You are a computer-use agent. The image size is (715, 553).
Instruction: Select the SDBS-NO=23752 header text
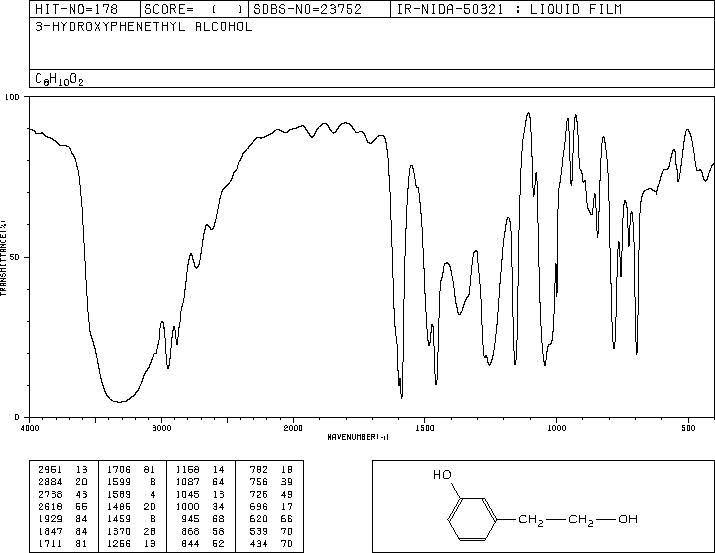tap(307, 9)
